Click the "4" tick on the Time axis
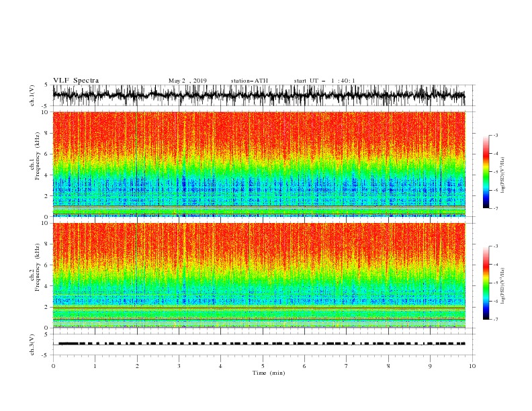Viewport: 532px width, 411px height. (220, 366)
